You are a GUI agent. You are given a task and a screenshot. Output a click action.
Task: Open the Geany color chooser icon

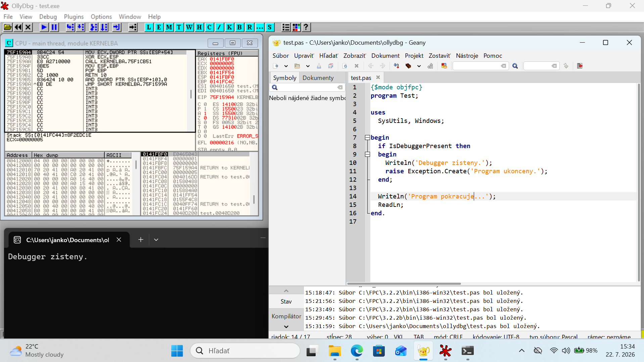pos(444,66)
